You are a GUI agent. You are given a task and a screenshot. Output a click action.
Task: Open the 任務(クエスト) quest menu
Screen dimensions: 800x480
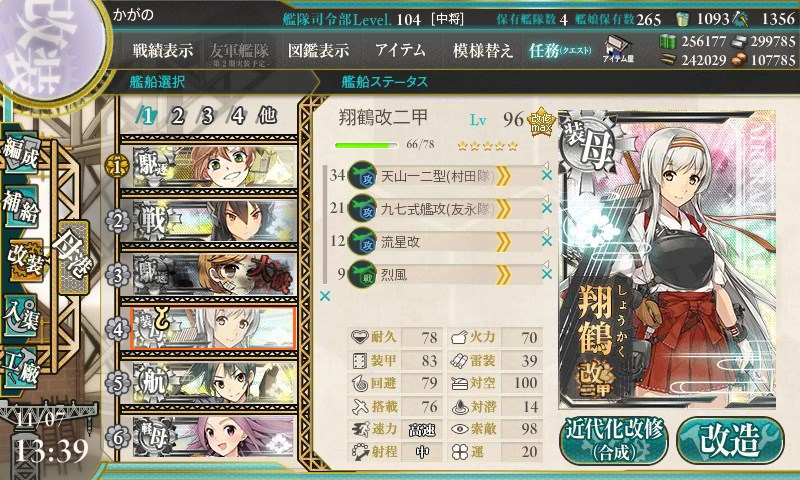560,50
